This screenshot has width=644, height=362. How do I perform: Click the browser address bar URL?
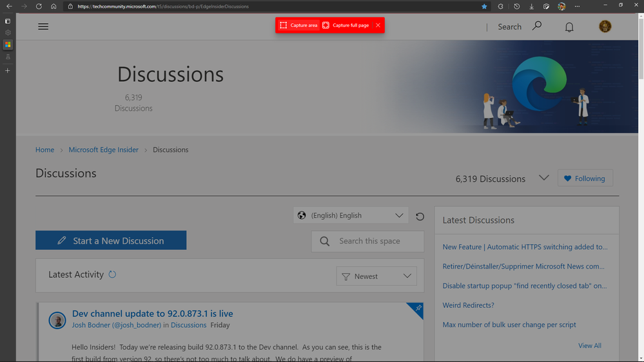point(163,6)
